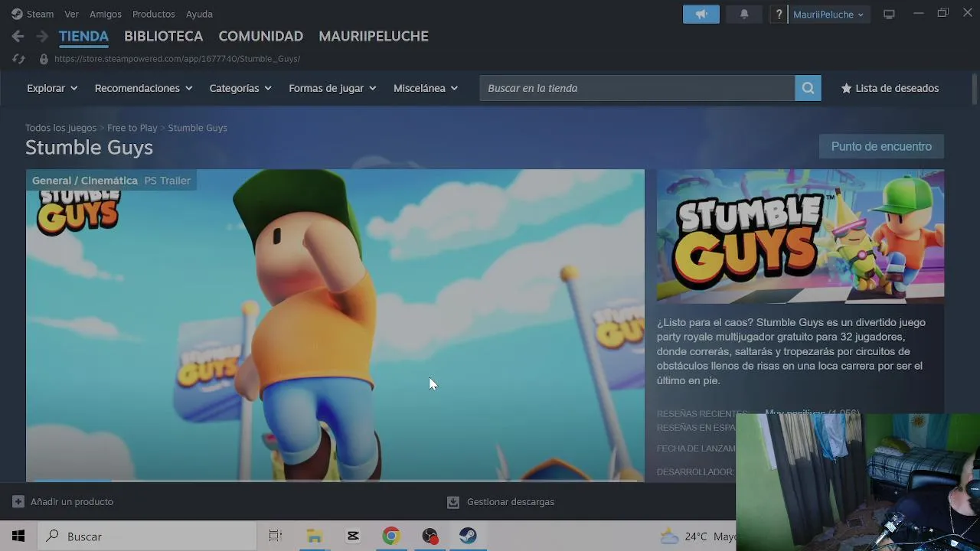Click the store search magnifier button
This screenshot has width=980, height=551.
click(x=808, y=88)
